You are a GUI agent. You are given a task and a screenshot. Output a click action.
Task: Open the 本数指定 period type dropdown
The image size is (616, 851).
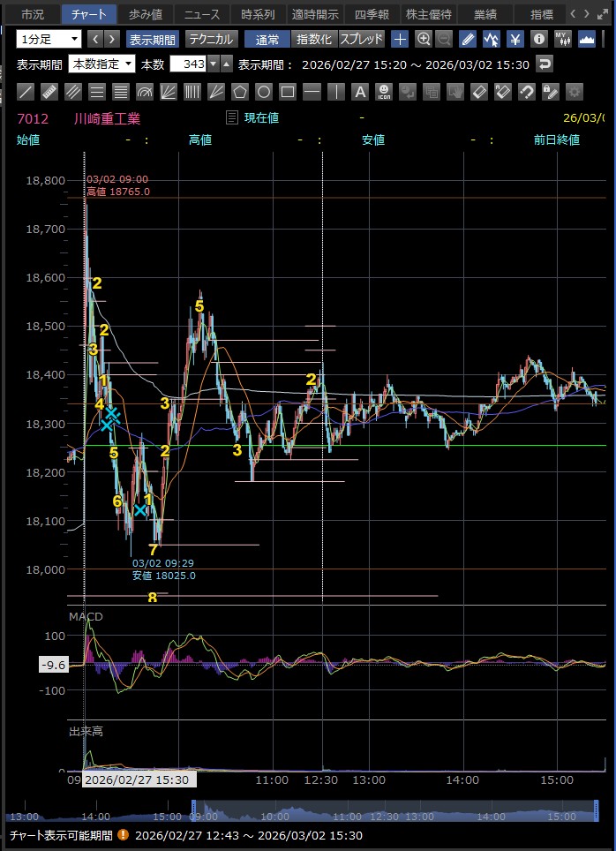click(x=102, y=64)
